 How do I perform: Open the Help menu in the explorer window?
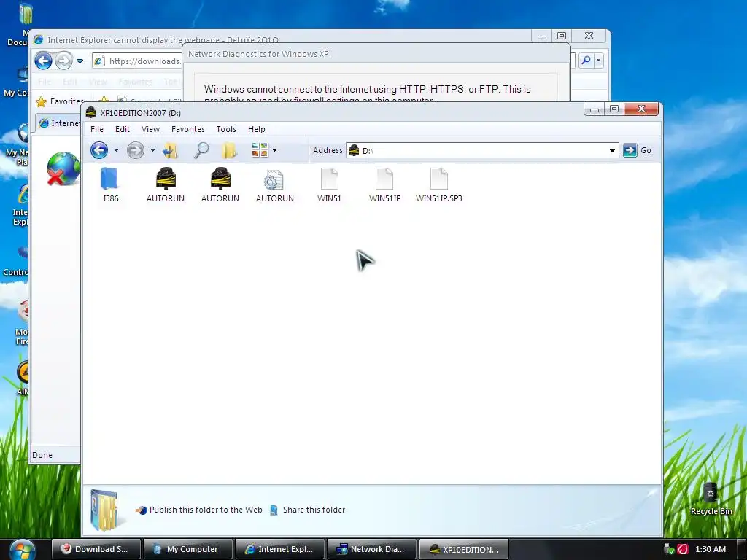coord(256,129)
